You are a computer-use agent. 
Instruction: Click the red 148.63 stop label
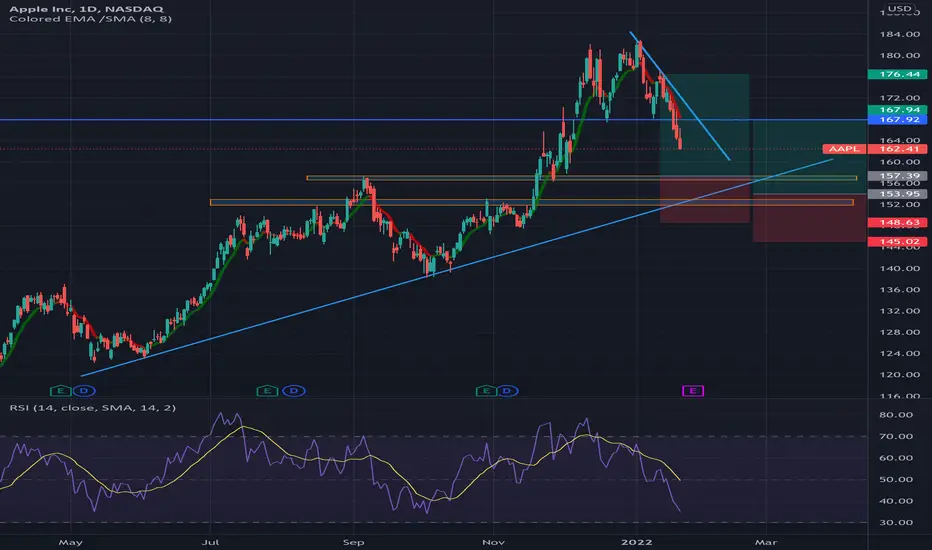click(x=899, y=222)
